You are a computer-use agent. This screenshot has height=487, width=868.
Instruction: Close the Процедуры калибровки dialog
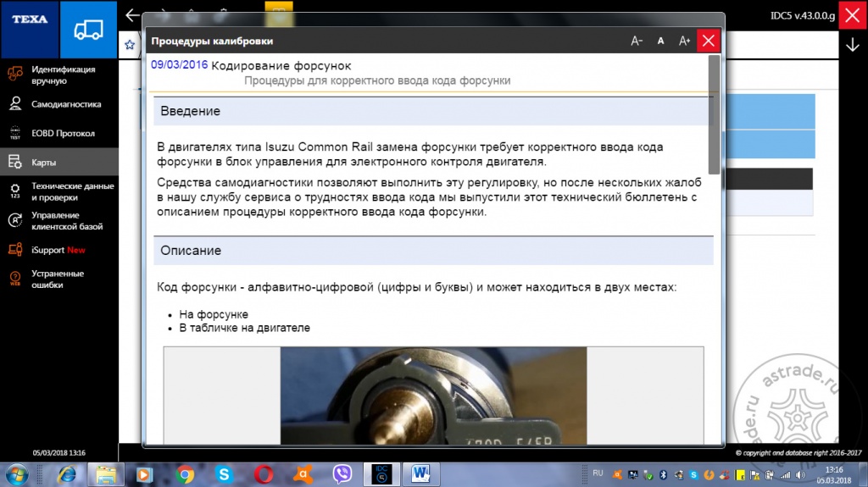tap(708, 41)
